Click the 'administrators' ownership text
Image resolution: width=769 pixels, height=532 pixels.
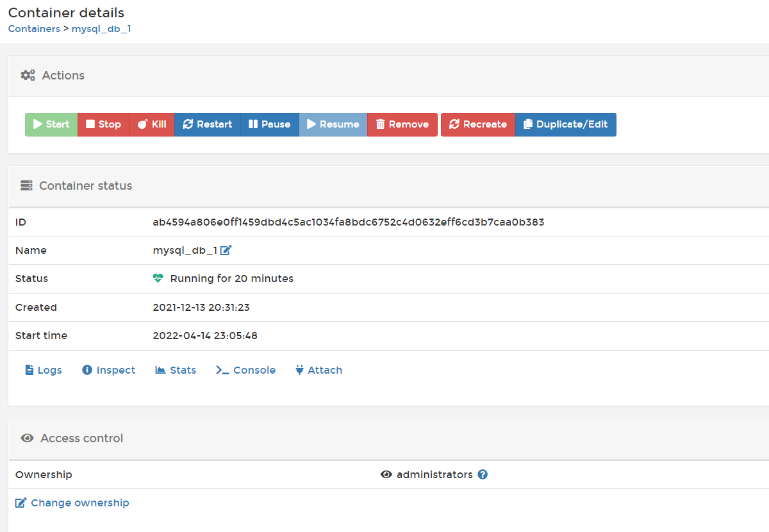coord(434,474)
